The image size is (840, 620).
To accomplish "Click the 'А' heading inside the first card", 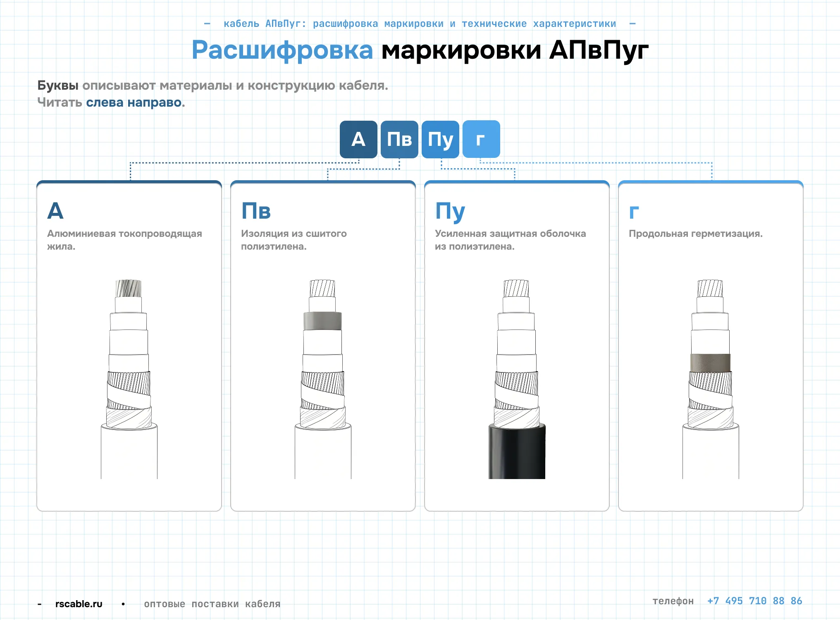I will pos(55,211).
